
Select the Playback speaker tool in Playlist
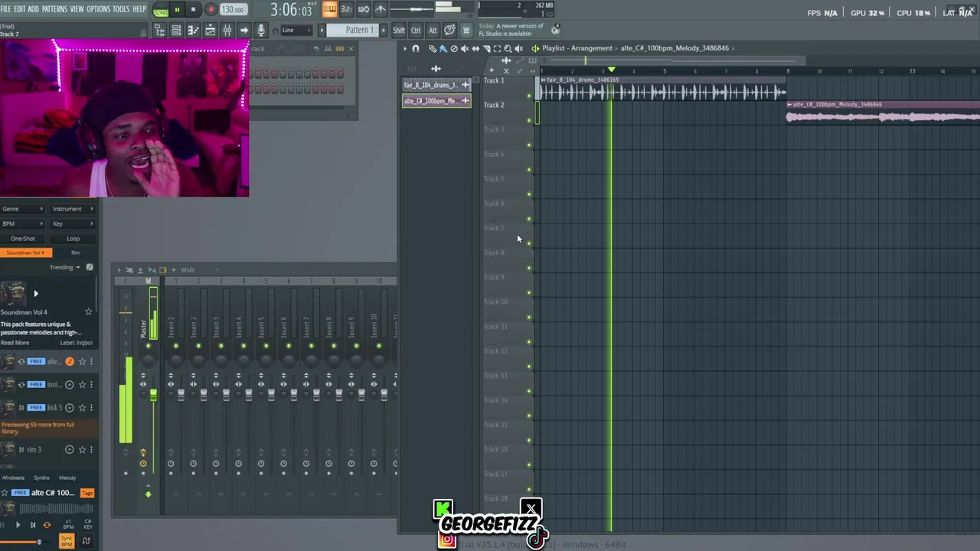[x=518, y=48]
